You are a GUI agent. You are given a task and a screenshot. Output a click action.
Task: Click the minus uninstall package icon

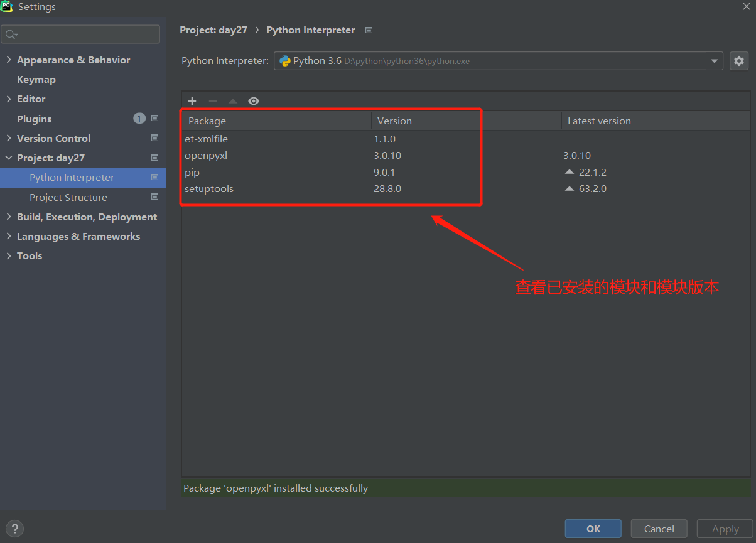[213, 101]
